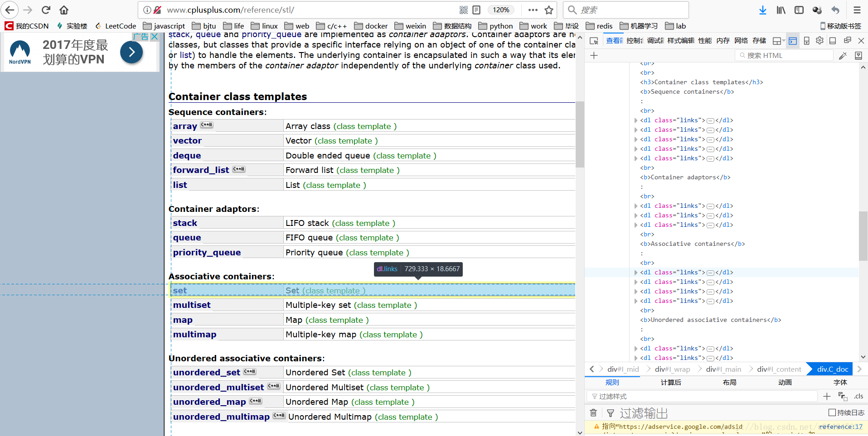Open the vector container link
The width and height of the screenshot is (868, 436).
click(x=187, y=141)
